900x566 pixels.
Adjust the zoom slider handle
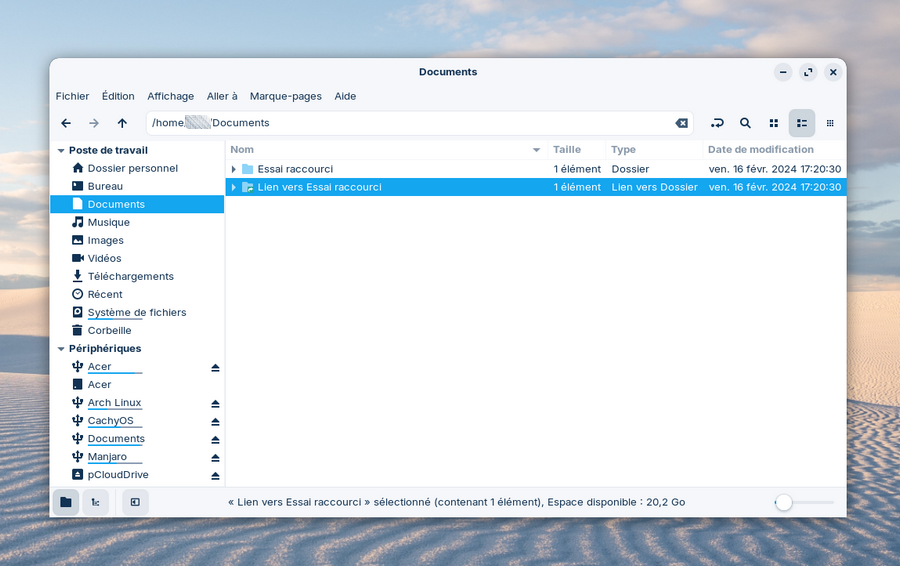pyautogui.click(x=784, y=502)
